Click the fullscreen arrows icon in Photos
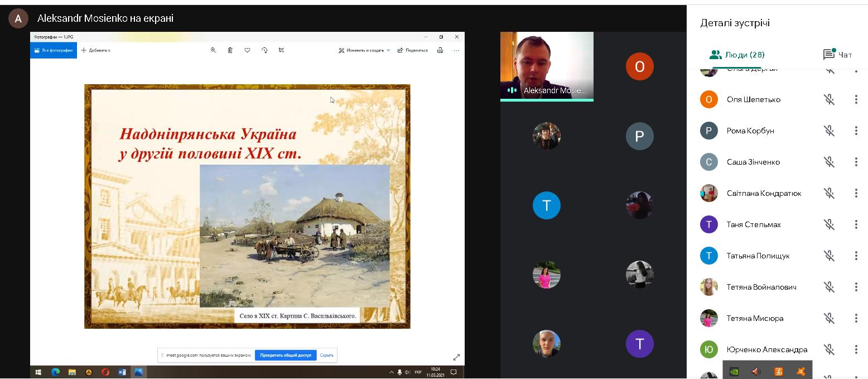 [x=456, y=357]
